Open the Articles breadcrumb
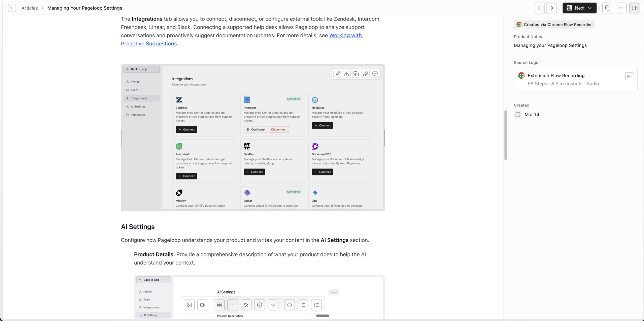The height and width of the screenshot is (321, 644). coord(30,8)
